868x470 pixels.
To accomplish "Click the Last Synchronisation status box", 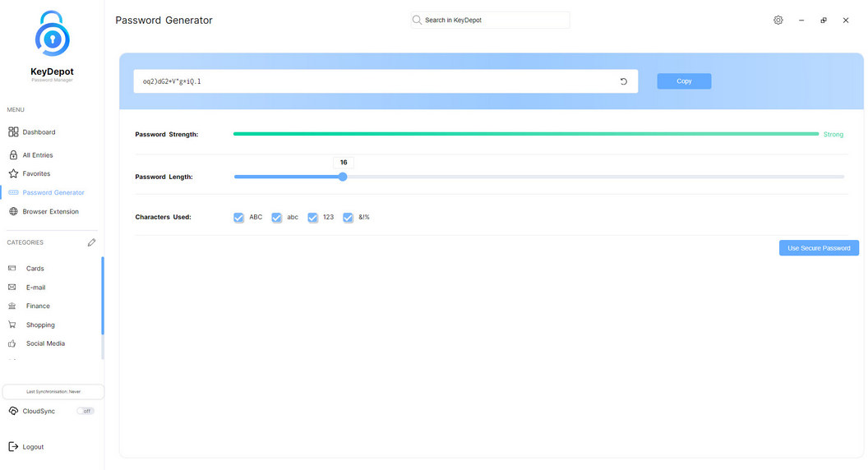I will (x=53, y=391).
